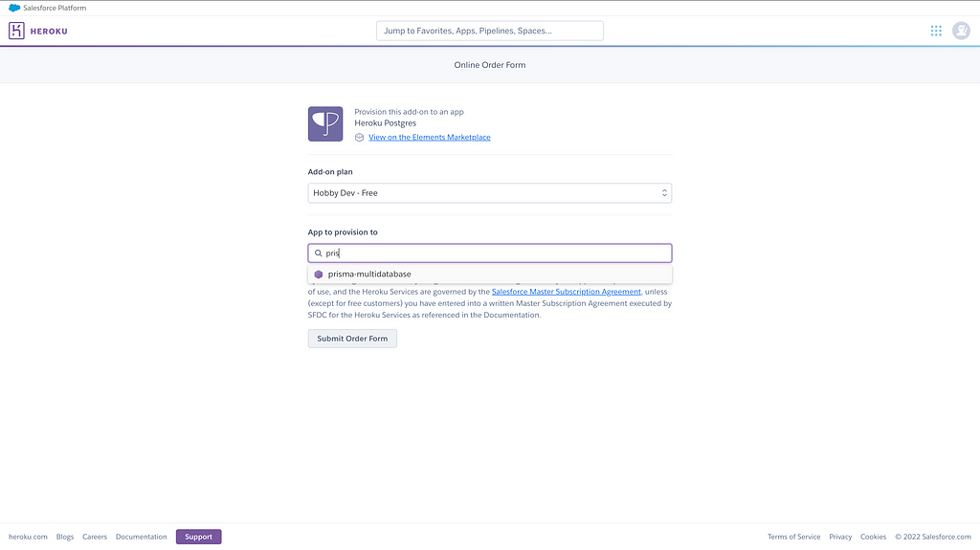Open the Documentation footer link
Viewport: 980px width, 550px height.
pyautogui.click(x=142, y=537)
